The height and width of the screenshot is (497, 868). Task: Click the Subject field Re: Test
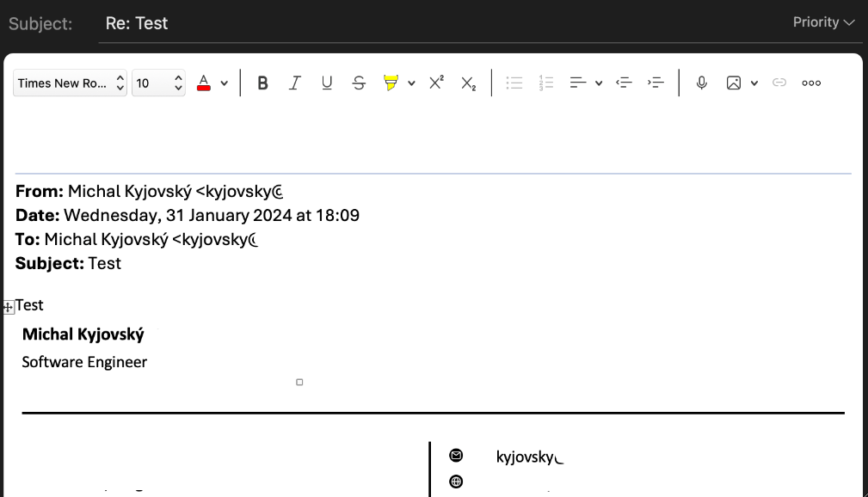[x=479, y=23]
